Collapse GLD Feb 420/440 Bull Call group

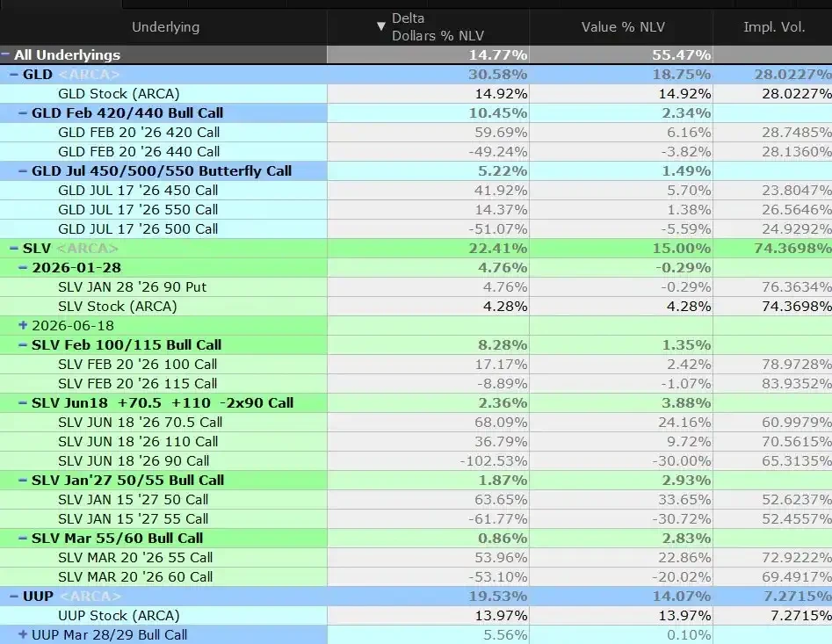tap(23, 113)
